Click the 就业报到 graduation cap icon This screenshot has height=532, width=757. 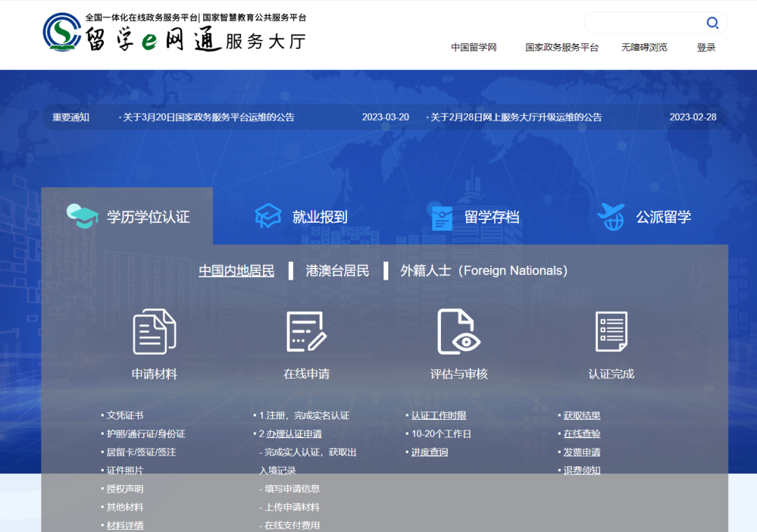(268, 215)
